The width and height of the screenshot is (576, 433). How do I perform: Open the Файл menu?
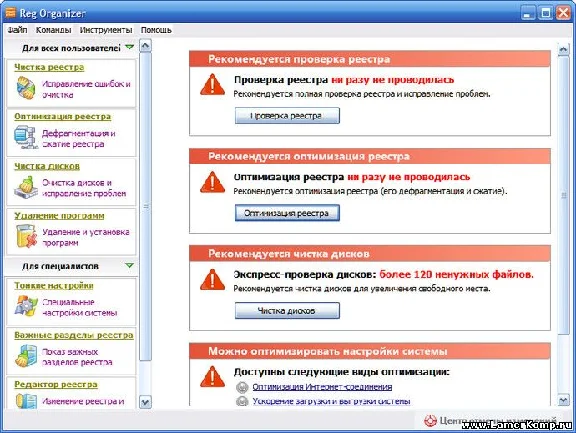click(x=17, y=30)
